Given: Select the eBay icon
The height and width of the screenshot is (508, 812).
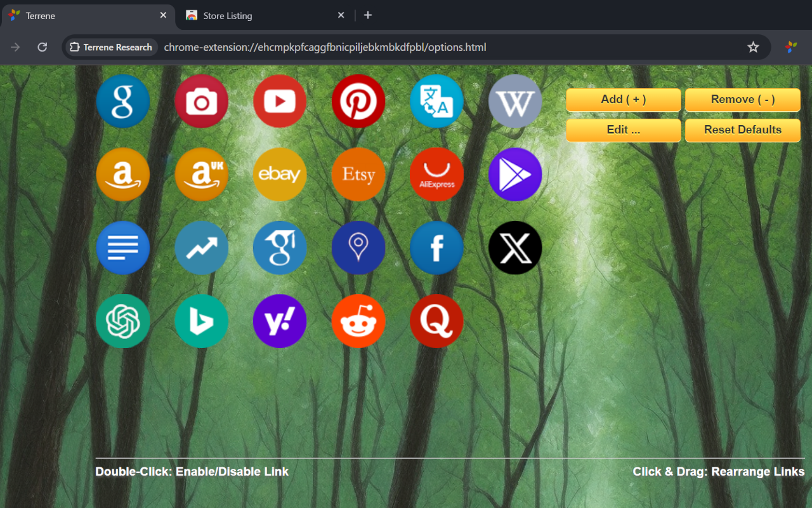Looking at the screenshot, I should tap(280, 175).
